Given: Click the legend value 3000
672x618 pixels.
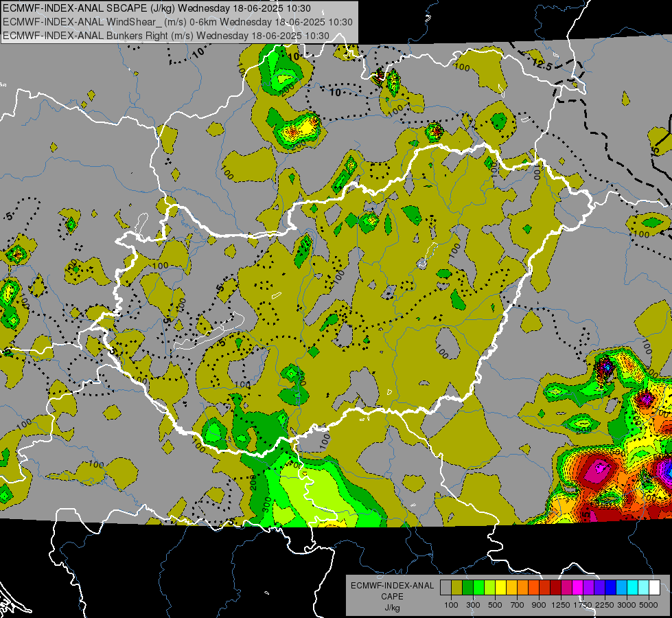Looking at the screenshot, I should [x=627, y=605].
